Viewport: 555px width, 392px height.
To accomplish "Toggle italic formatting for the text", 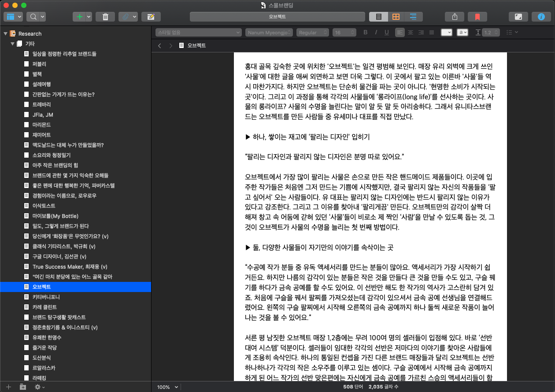I will click(375, 32).
